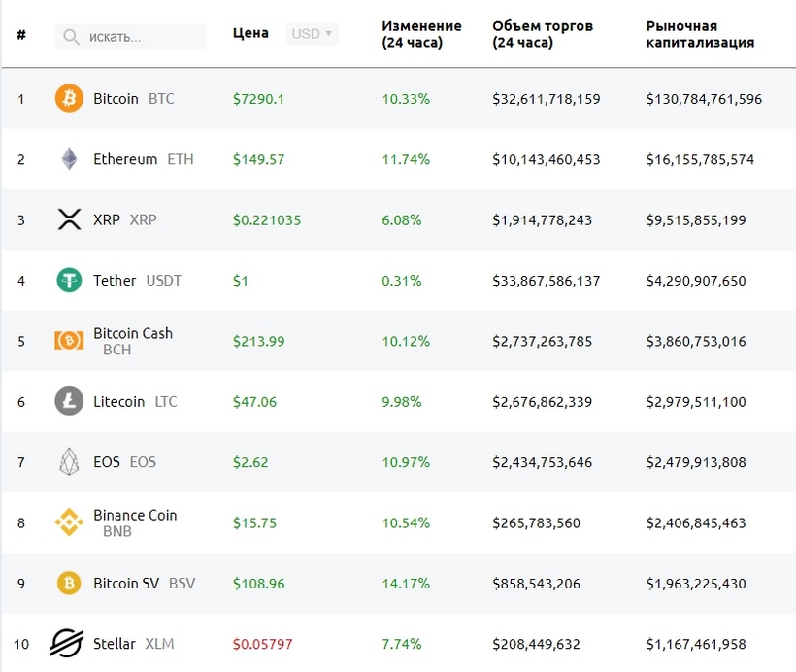796x672 pixels.
Task: Sort by Объем торгов column header
Action: tap(542, 34)
